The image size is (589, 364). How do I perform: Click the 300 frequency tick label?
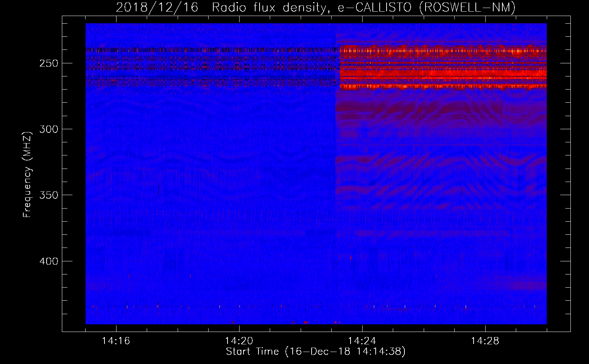click(x=49, y=129)
